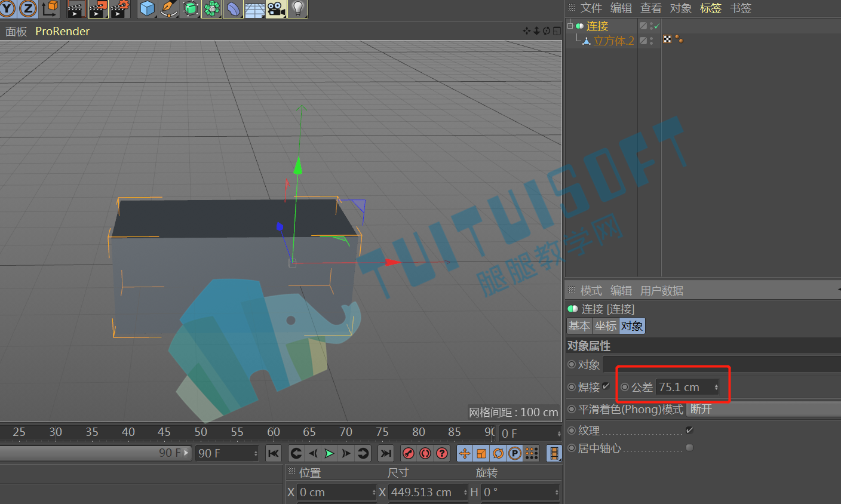Play the animation forward
The image size is (841, 504).
pyautogui.click(x=329, y=453)
